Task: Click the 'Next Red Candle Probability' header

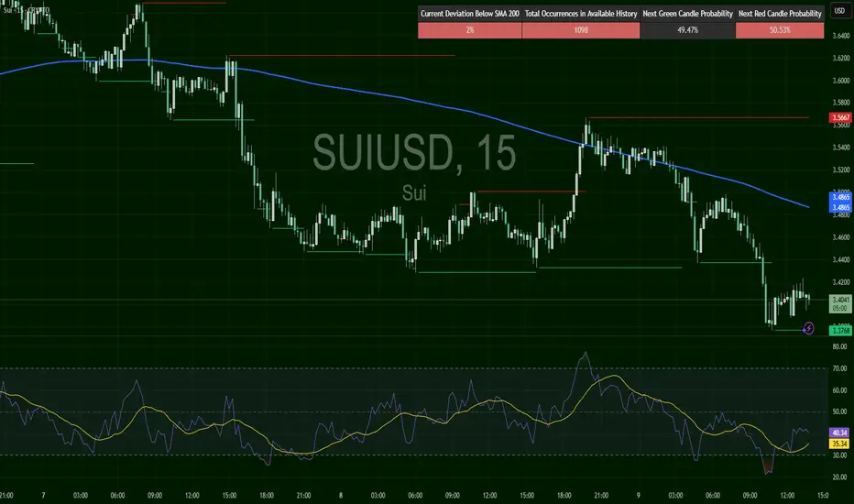Action: (x=780, y=14)
